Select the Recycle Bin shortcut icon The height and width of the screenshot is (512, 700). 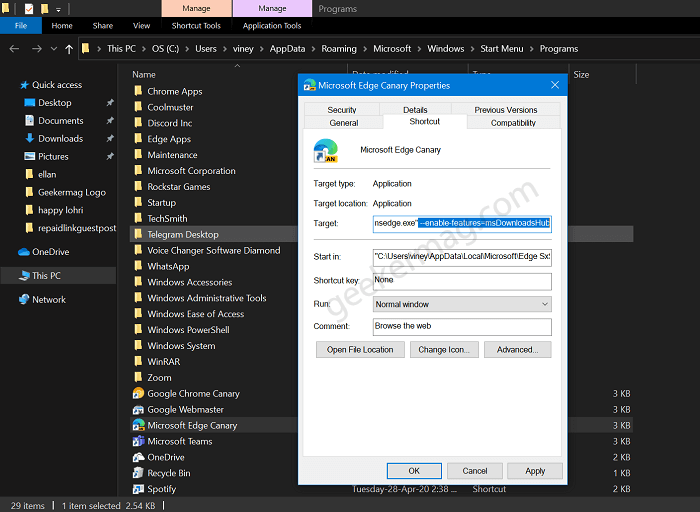[138, 473]
